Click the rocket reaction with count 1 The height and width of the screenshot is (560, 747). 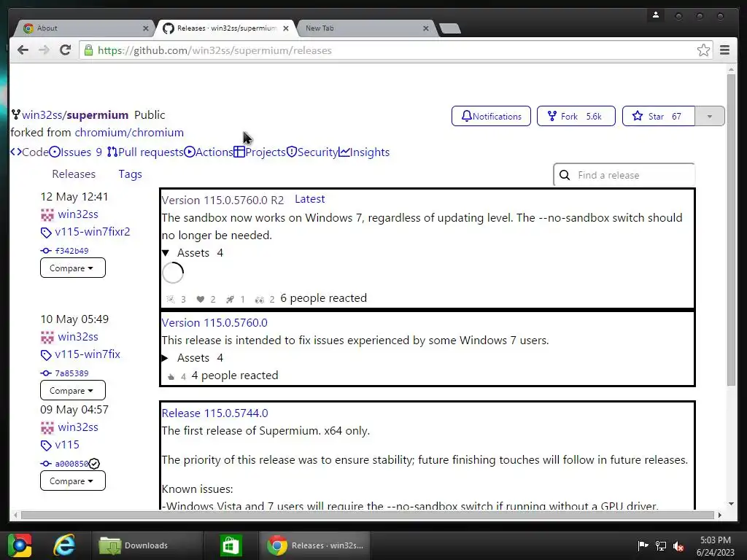(236, 299)
